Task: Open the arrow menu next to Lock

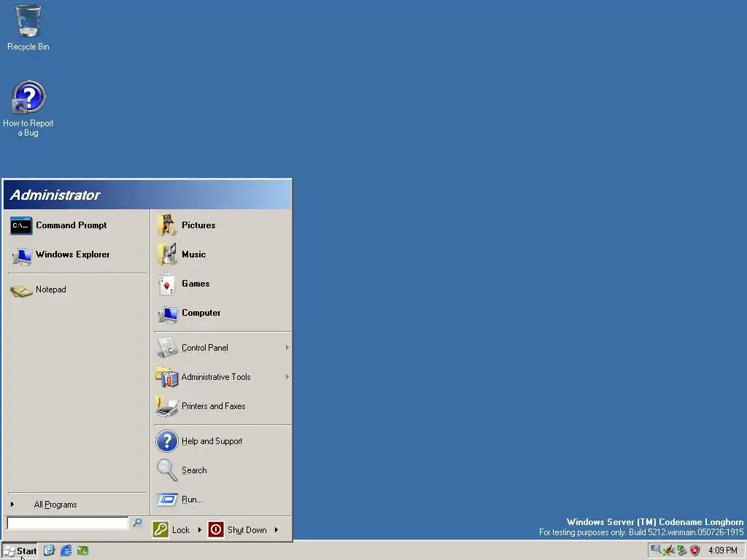Action: pyautogui.click(x=200, y=529)
